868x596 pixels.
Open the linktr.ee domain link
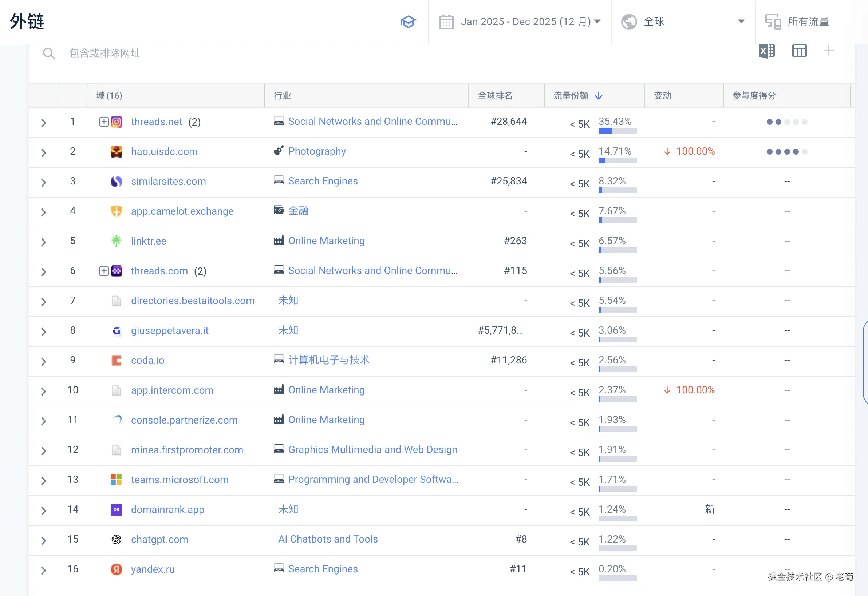coord(148,241)
